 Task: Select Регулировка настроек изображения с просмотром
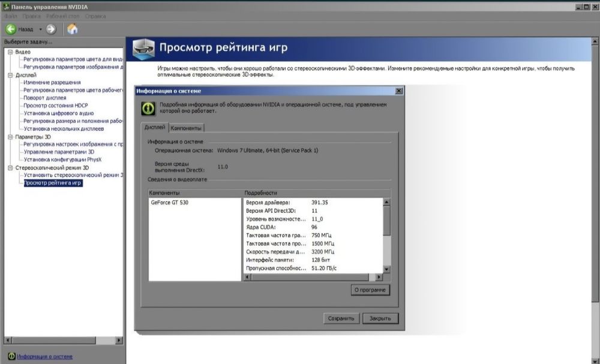pyautogui.click(x=73, y=144)
